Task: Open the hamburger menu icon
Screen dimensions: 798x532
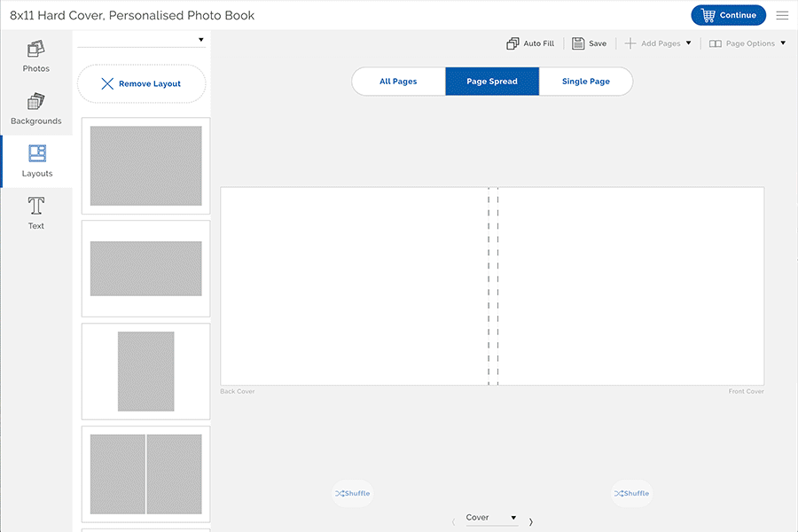Action: (782, 15)
